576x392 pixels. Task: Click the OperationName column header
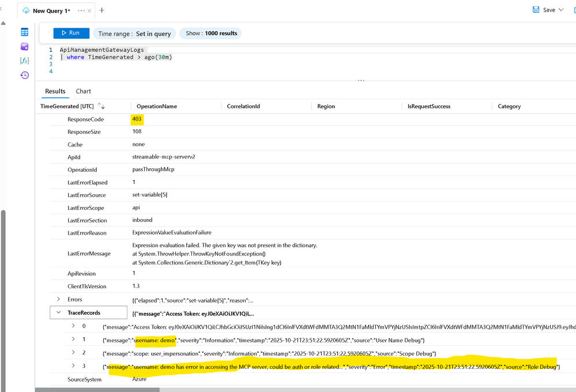[157, 106]
